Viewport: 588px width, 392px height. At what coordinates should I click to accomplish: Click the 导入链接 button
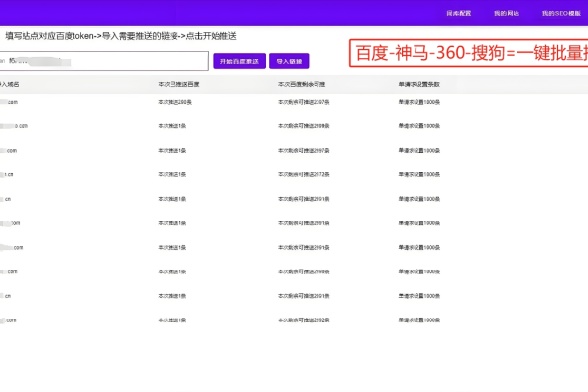(289, 61)
